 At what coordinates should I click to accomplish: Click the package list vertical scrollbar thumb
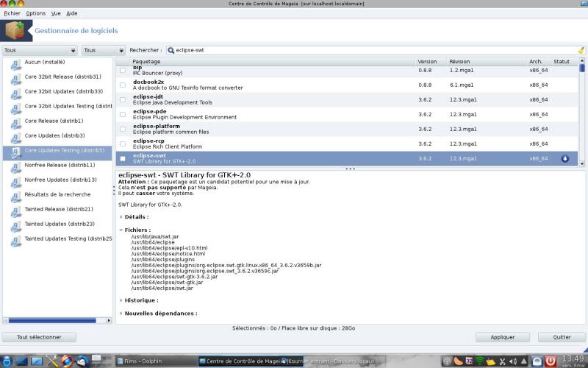click(582, 68)
